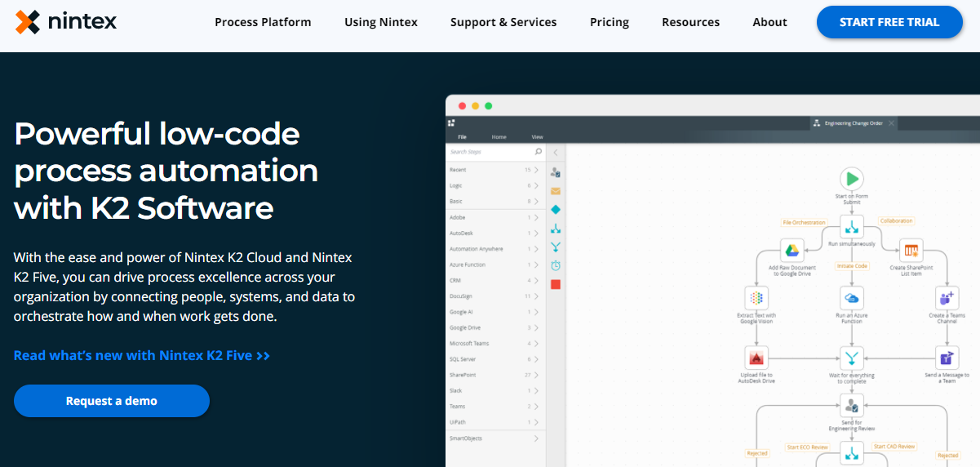Click the Start Free Trial button
Image resolution: width=980 pixels, height=467 pixels.
point(889,22)
